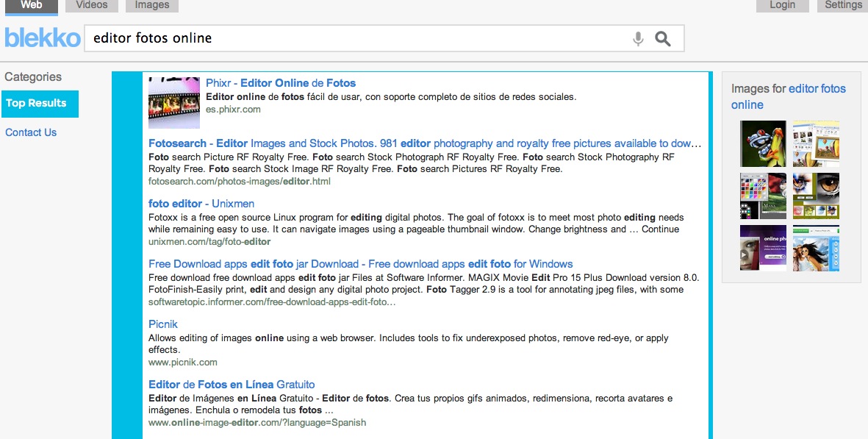Click the 'editor fotos online' images link
Image resolution: width=868 pixels, height=439 pixels.
(817, 89)
